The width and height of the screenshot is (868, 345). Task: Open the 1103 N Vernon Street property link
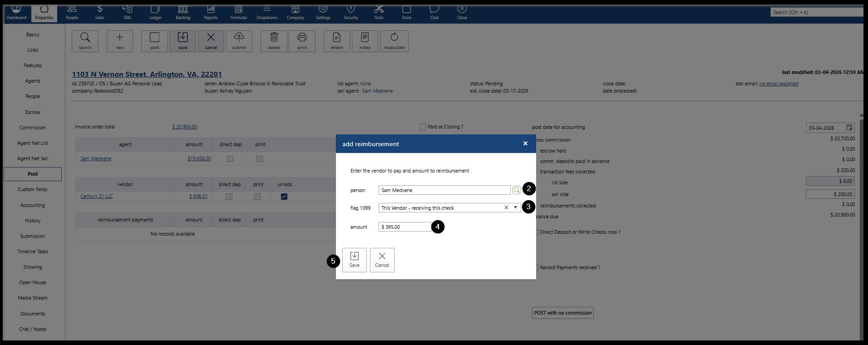(x=147, y=74)
